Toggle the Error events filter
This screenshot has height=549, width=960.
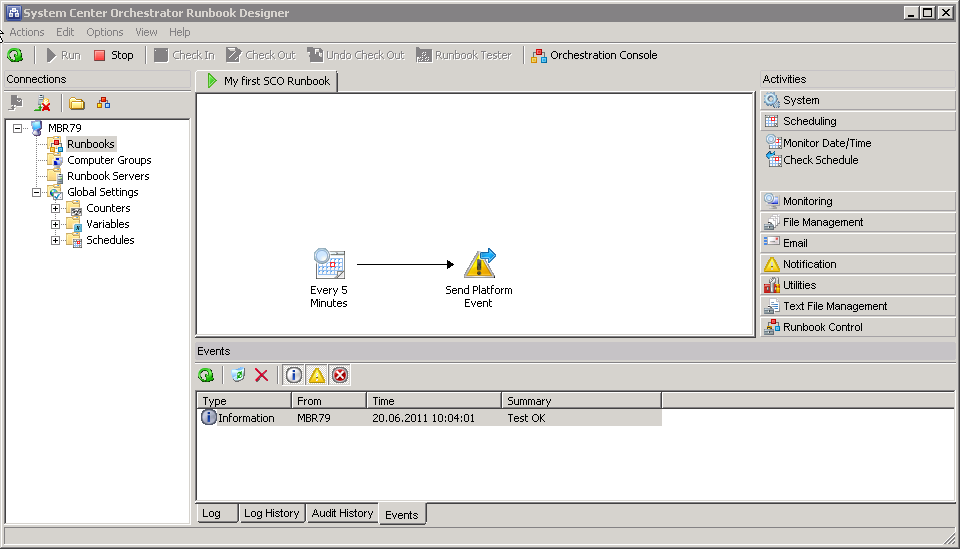tap(340, 375)
